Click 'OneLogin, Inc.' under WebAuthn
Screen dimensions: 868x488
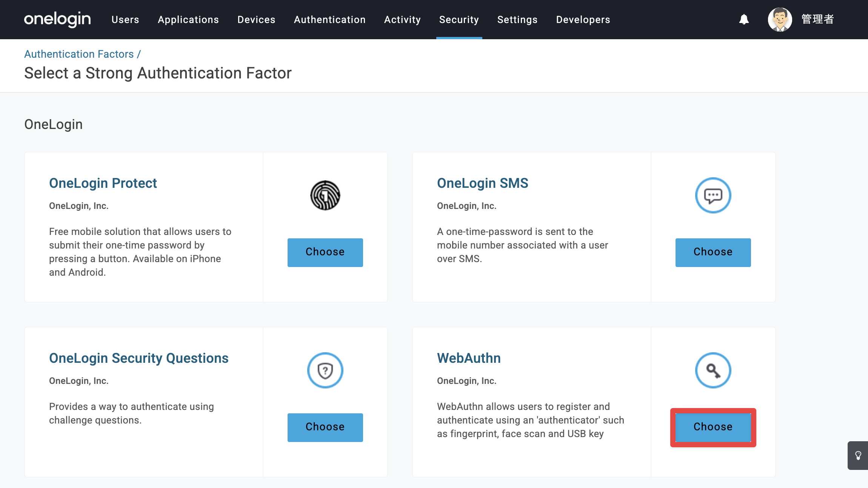(467, 381)
